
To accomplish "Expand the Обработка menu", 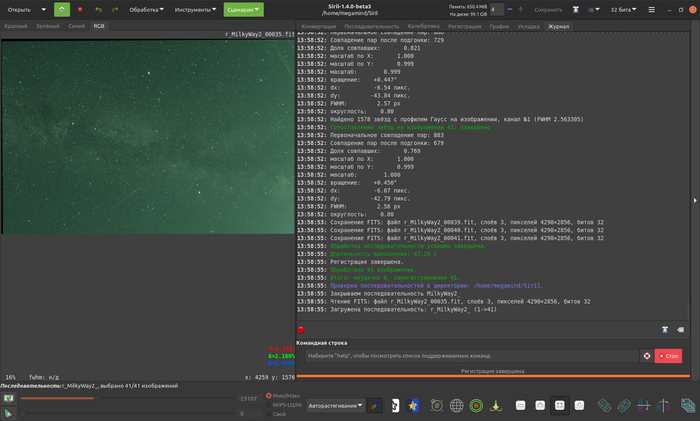I will pyautogui.click(x=148, y=9).
